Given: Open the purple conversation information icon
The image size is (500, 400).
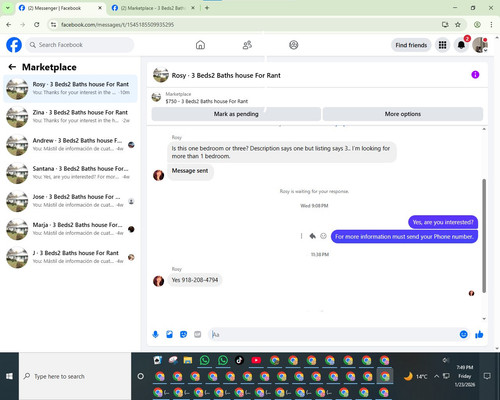Looking at the screenshot, I should (x=475, y=75).
